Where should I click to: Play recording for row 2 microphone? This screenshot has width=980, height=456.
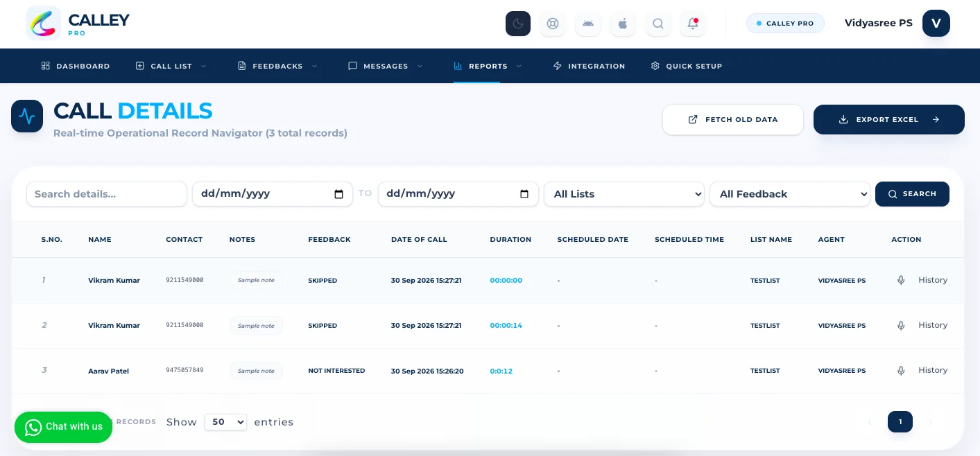pyautogui.click(x=901, y=325)
